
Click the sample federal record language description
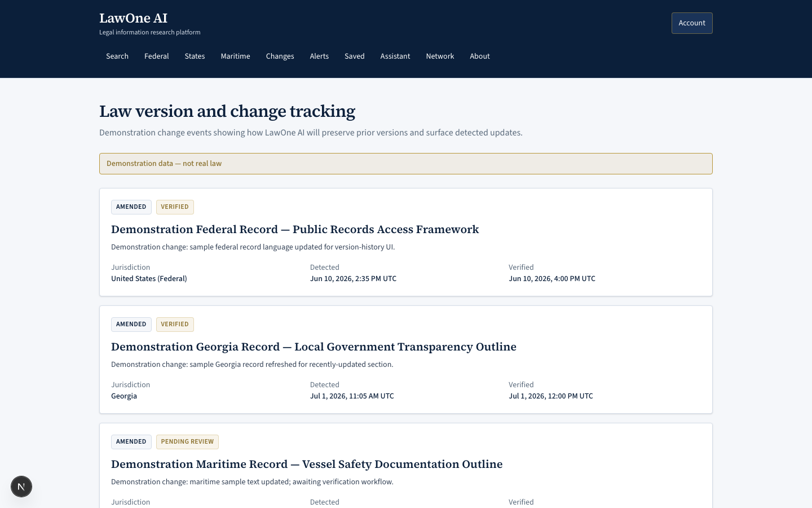(x=253, y=247)
